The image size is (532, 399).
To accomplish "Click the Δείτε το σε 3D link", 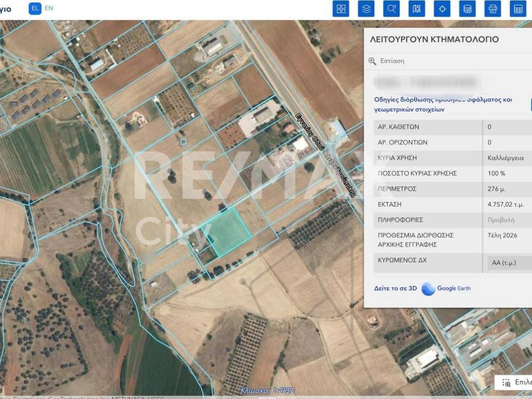I will coord(395,288).
